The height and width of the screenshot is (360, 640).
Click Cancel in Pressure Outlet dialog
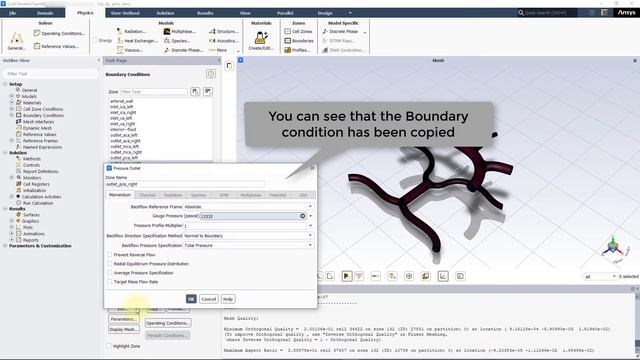coord(209,299)
